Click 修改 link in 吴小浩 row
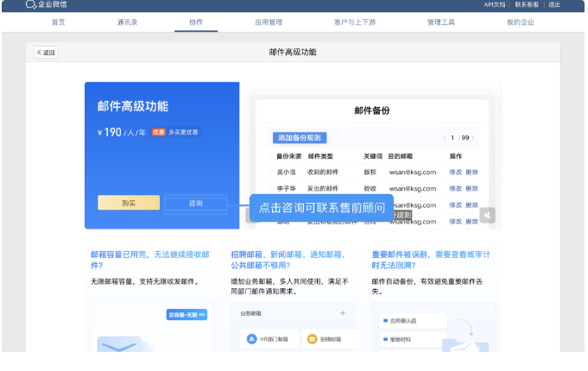Viewport: 588px width, 371px height. point(455,172)
